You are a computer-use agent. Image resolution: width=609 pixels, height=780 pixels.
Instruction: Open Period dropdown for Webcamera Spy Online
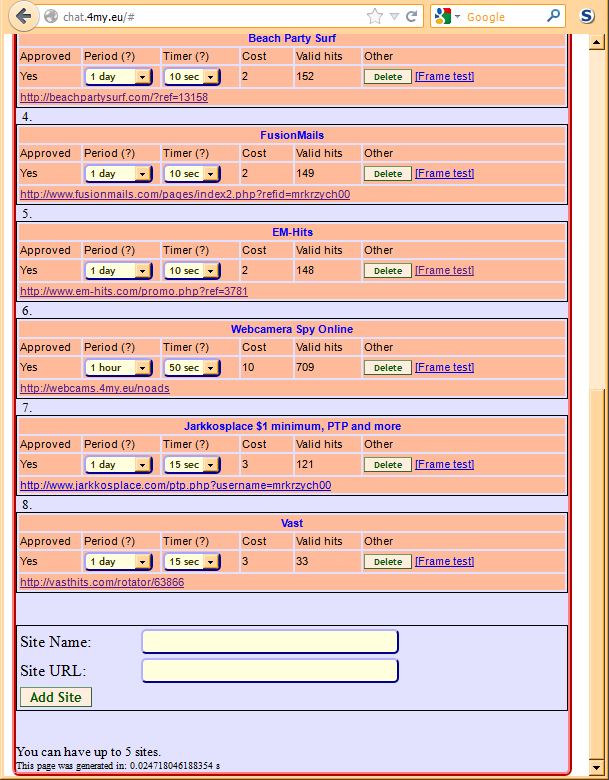pyautogui.click(x=118, y=368)
